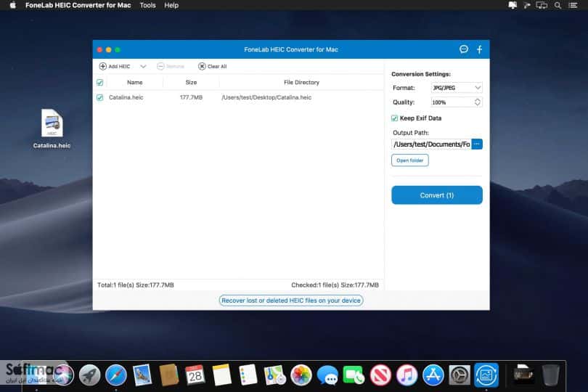Viewport: 588px width, 392px height.
Task: Open Notes in the dock
Action: (221, 375)
